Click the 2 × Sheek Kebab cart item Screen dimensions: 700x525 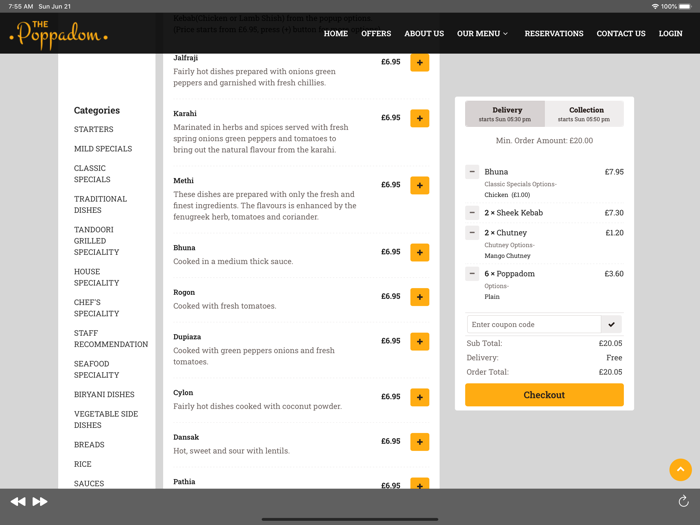click(514, 213)
